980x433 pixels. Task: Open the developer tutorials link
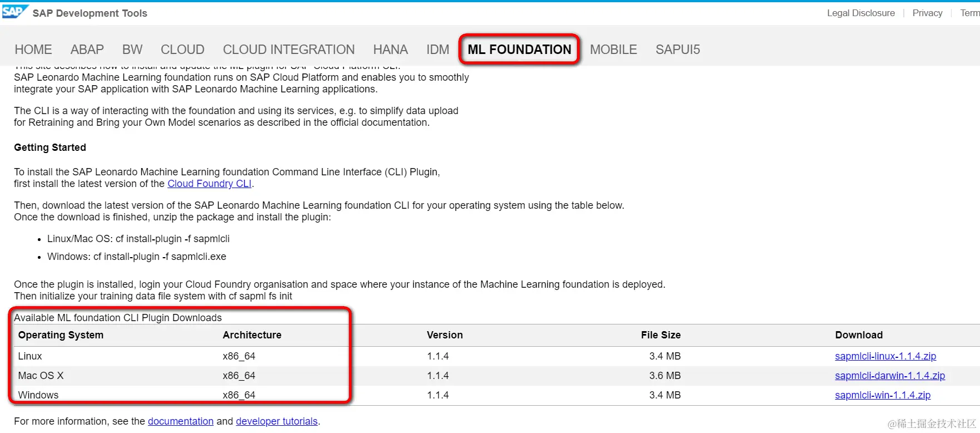[277, 421]
